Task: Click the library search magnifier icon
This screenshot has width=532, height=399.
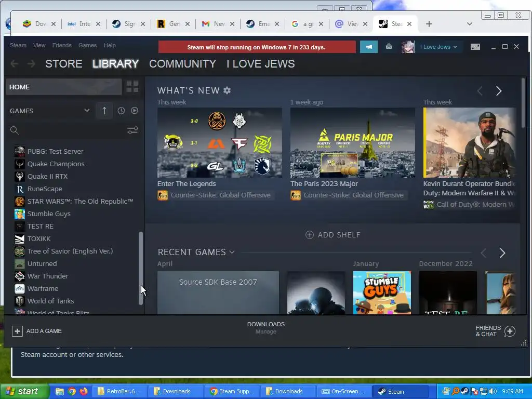Action: click(14, 130)
